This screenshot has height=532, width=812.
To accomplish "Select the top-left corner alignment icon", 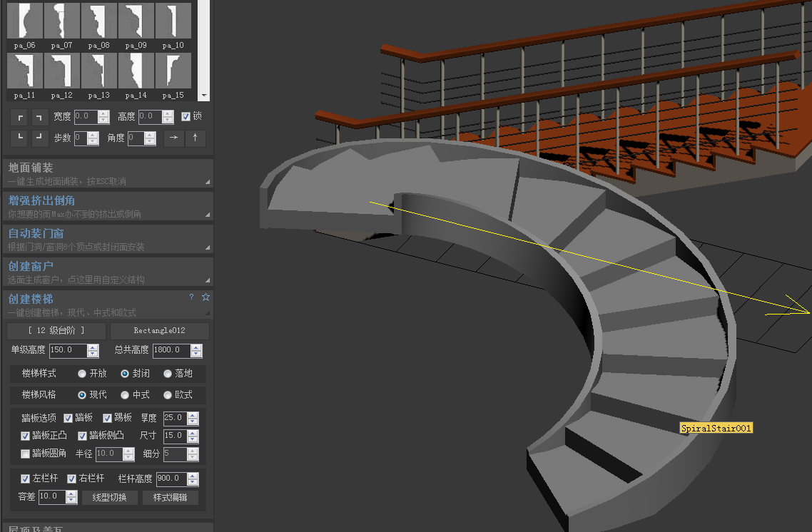I will pos(20,118).
